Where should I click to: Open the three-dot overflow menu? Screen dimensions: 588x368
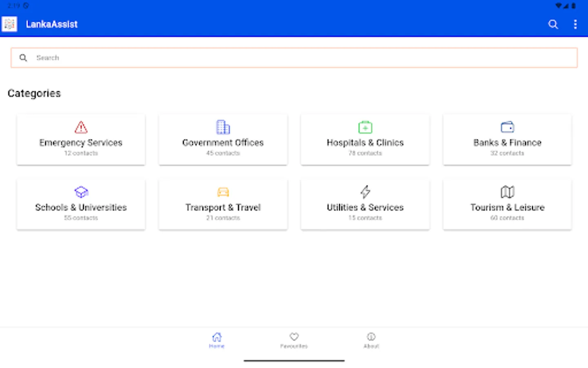[x=575, y=24]
